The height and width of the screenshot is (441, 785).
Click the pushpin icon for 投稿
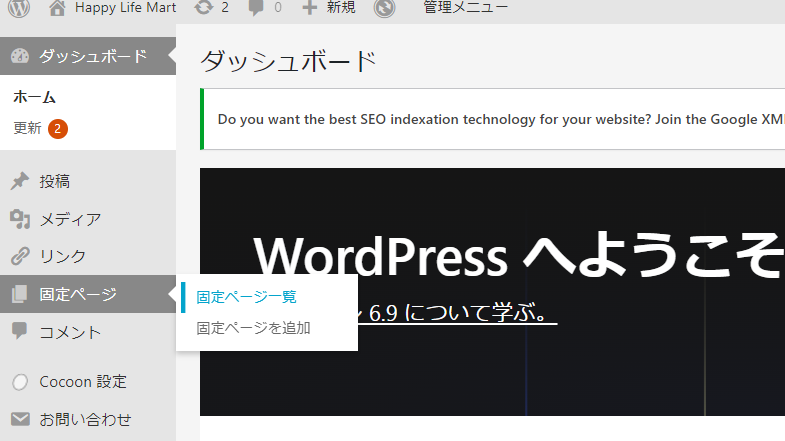[19, 182]
